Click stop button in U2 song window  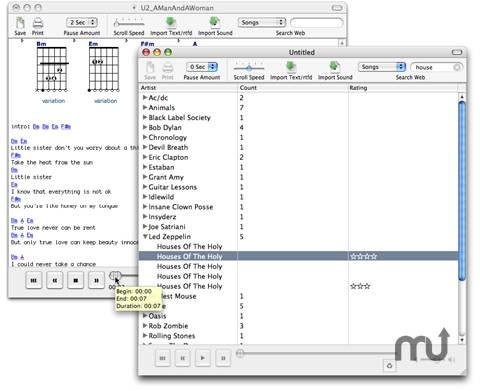[76, 280]
